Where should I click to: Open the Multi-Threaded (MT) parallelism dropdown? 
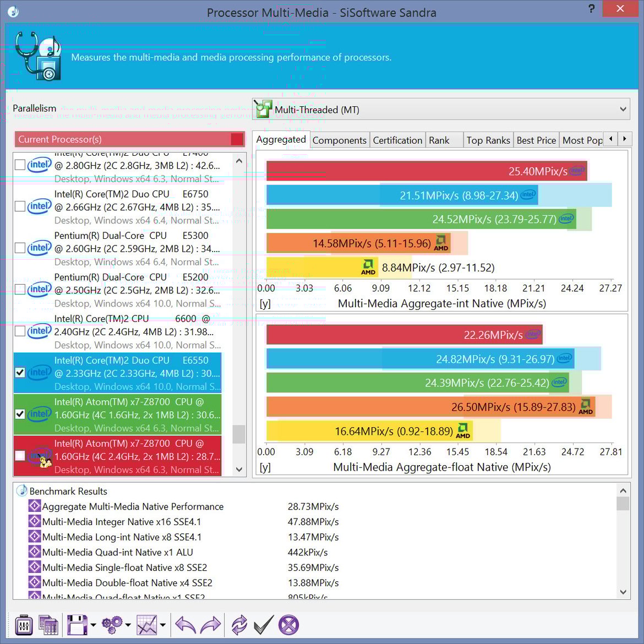tap(441, 109)
